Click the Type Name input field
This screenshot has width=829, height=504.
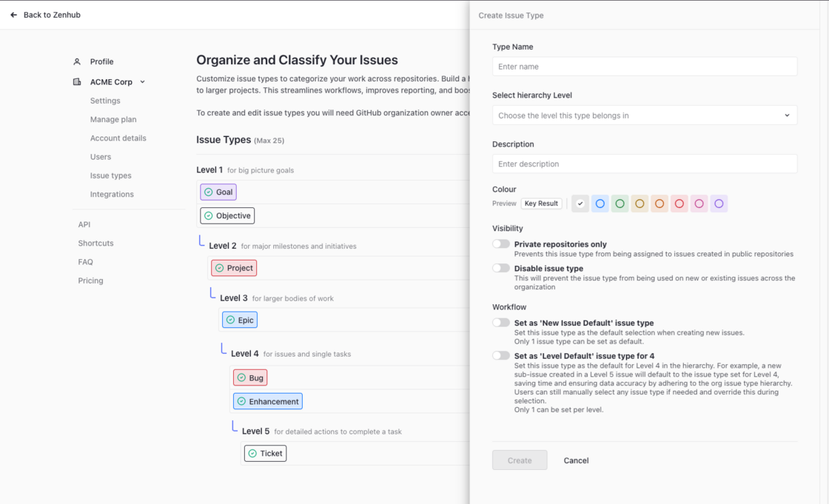pos(645,67)
